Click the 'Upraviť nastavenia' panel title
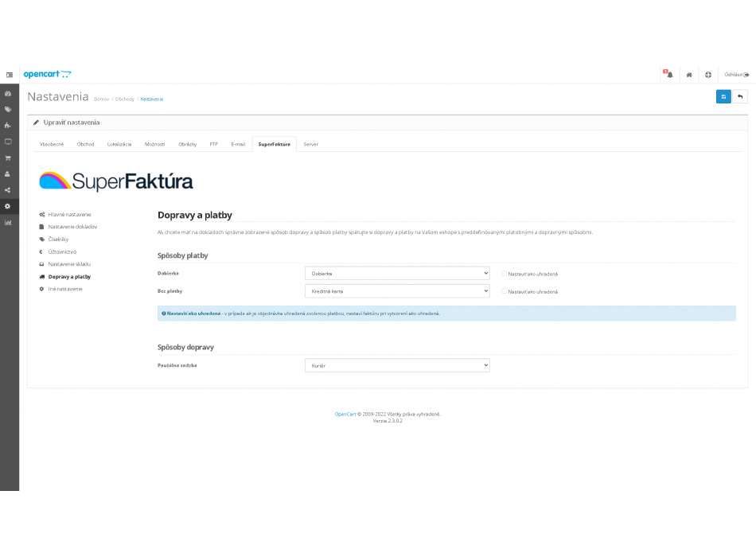Viewport: 756px width, 557px height. pyautogui.click(x=72, y=123)
